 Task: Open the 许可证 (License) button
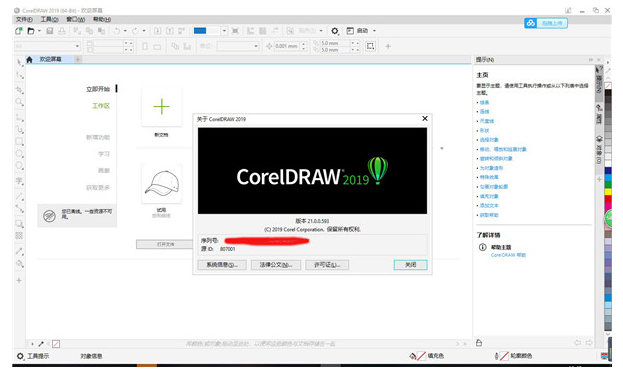pyautogui.click(x=327, y=265)
